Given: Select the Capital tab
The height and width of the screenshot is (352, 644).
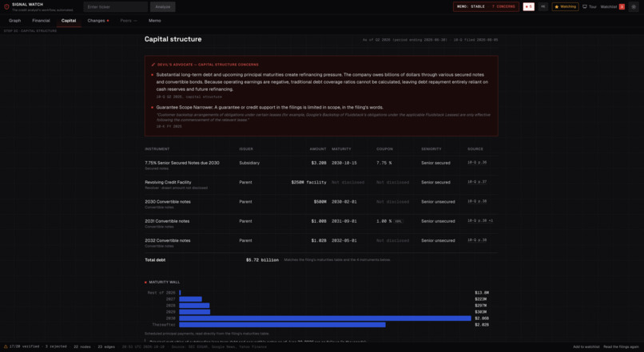Looking at the screenshot, I should [69, 21].
